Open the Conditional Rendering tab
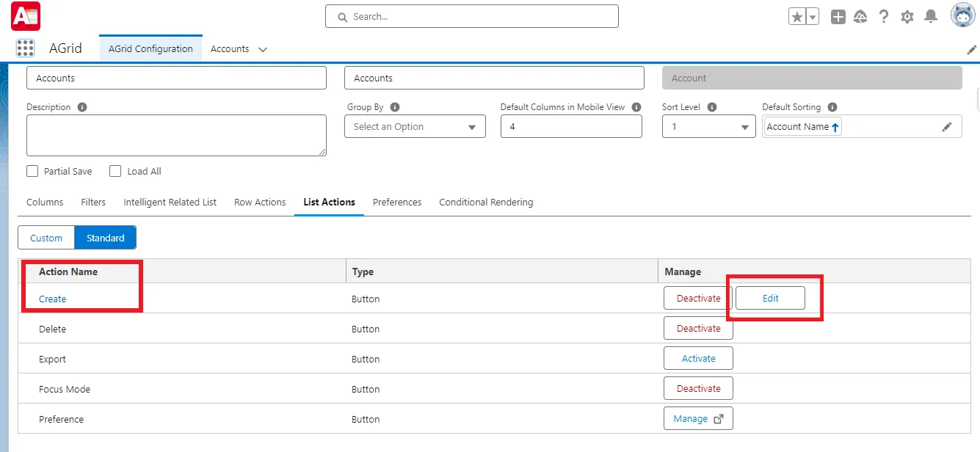The height and width of the screenshot is (452, 980). coord(485,202)
